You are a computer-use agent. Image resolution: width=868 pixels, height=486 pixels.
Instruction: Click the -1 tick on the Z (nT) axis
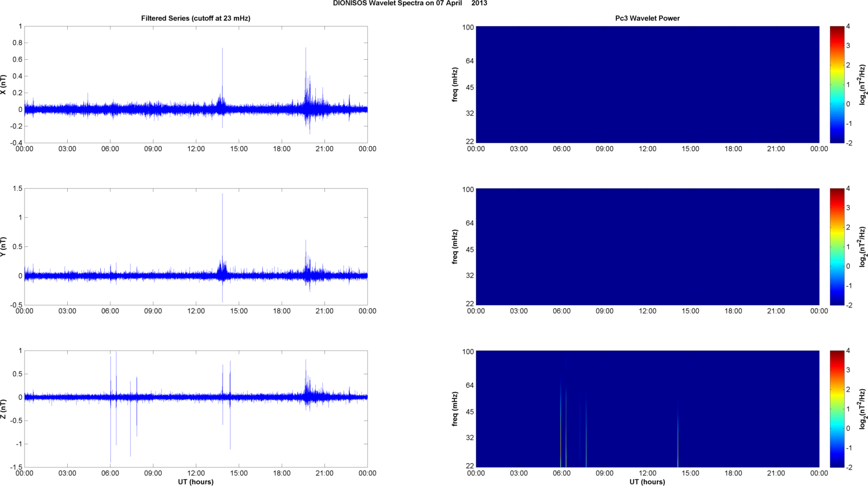[19, 444]
